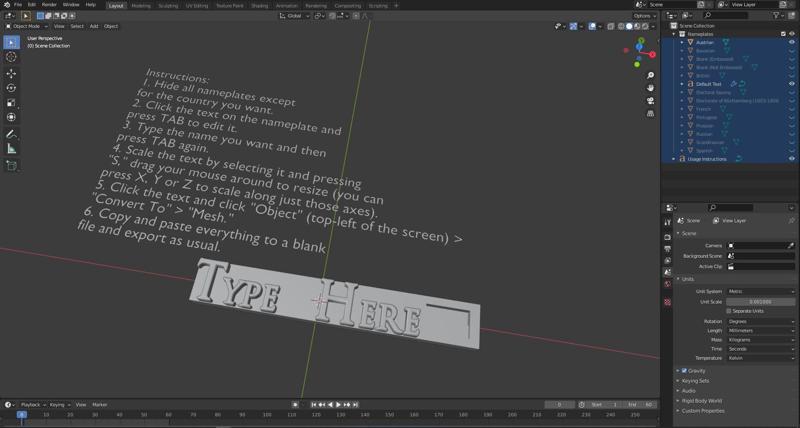Viewport: 800px width, 428px height.
Task: Open the File menu
Action: 18,5
